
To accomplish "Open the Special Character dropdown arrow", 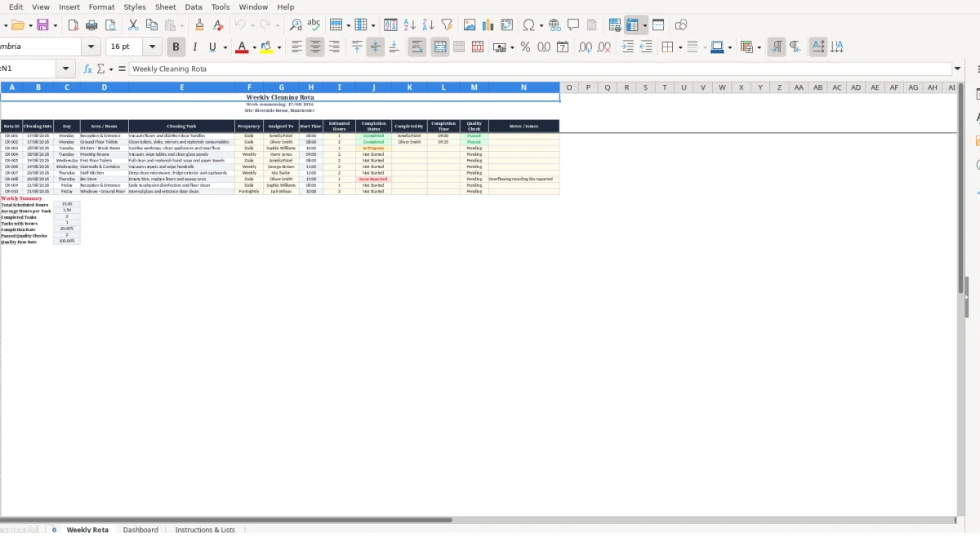I will (x=541, y=25).
